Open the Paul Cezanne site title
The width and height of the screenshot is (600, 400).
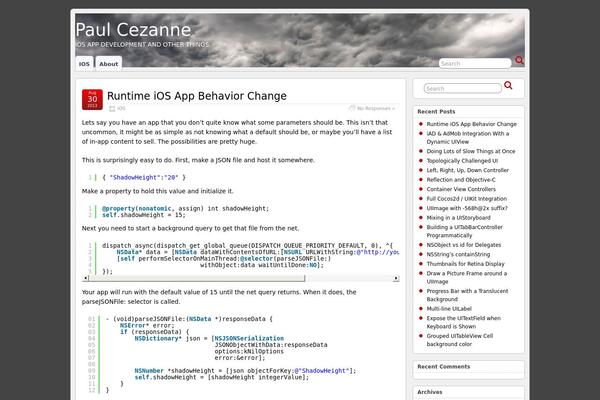(x=133, y=29)
